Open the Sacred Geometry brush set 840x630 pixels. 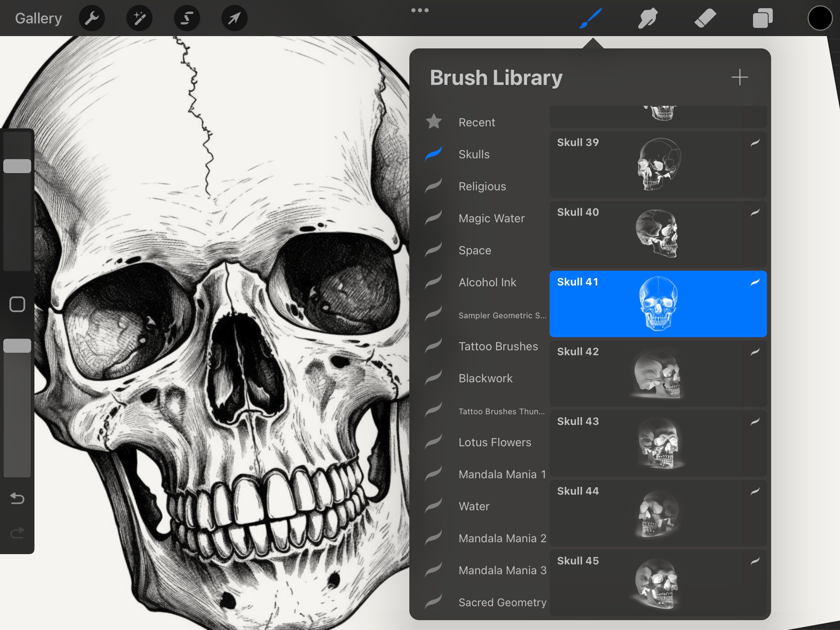(x=502, y=602)
